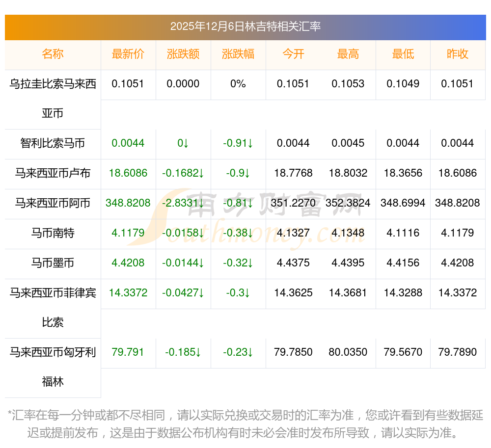The image size is (491, 448).
Task: Click the 马币南特 row name
Action: click(53, 233)
